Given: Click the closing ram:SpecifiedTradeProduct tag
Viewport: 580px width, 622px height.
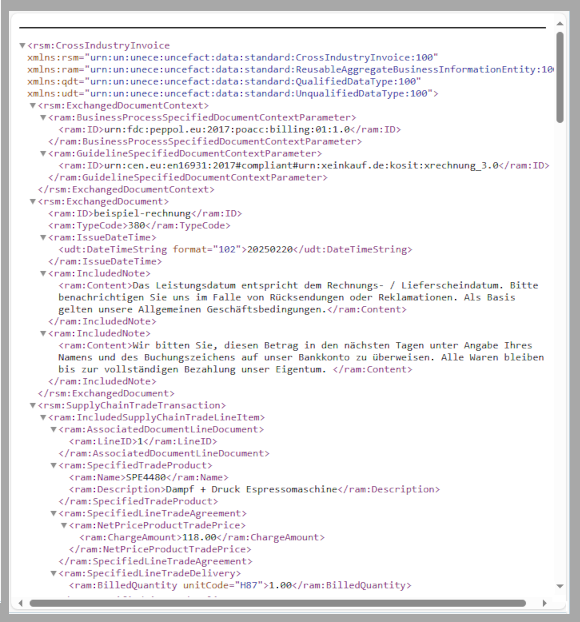Looking at the screenshot, I should pyautogui.click(x=138, y=501).
